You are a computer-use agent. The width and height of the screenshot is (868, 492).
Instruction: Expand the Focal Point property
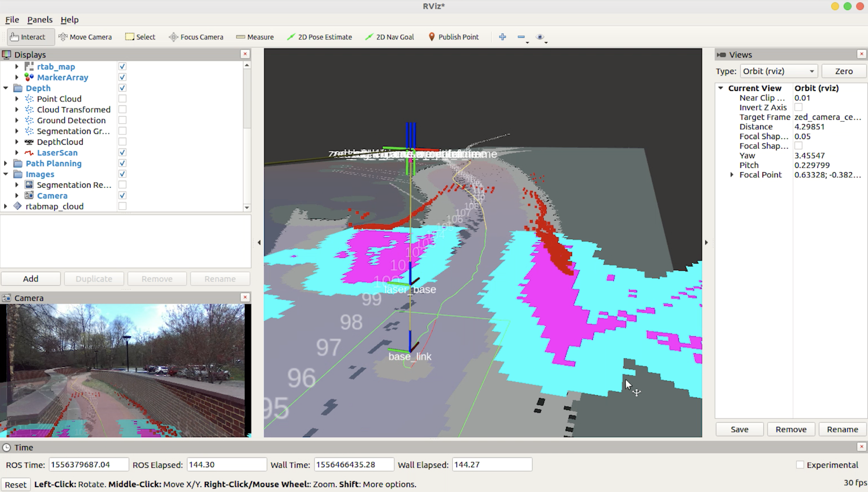point(732,175)
